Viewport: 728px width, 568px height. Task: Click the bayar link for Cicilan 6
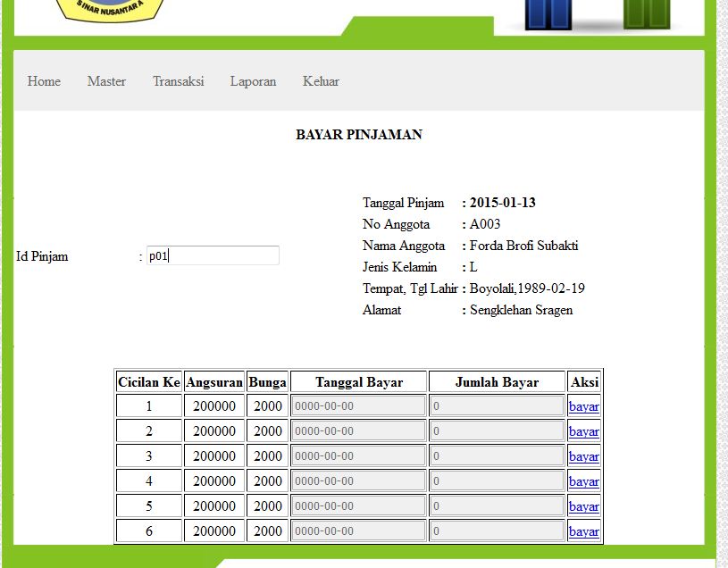pos(583,530)
